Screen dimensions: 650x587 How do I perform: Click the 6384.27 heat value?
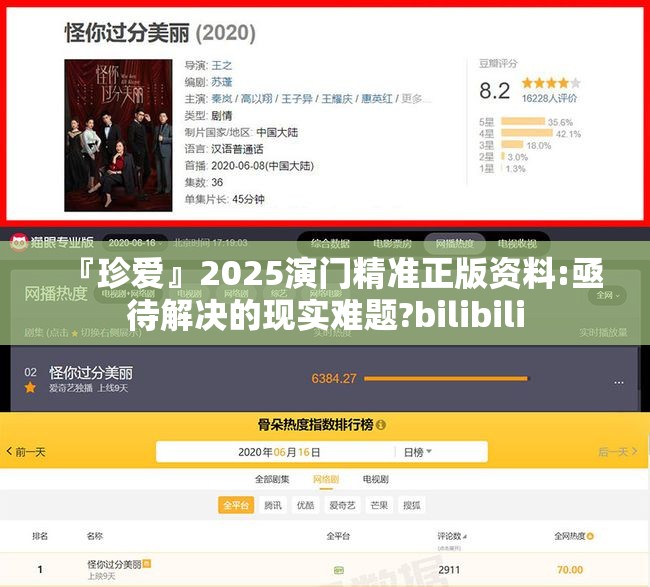pyautogui.click(x=334, y=378)
